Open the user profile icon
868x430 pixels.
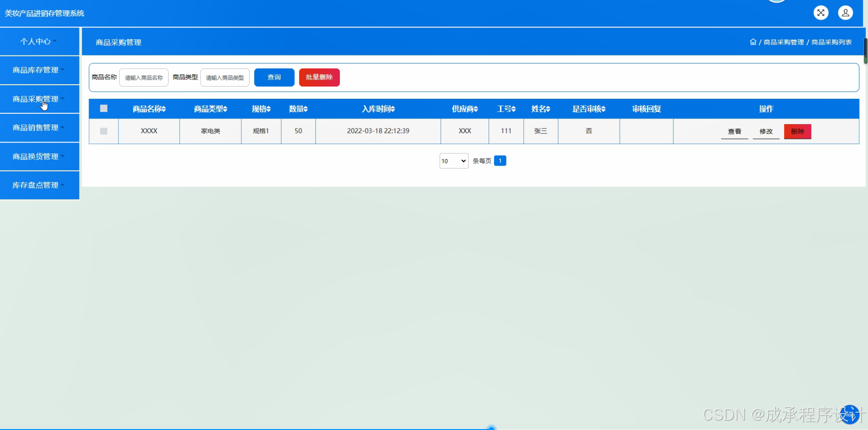[x=845, y=13]
